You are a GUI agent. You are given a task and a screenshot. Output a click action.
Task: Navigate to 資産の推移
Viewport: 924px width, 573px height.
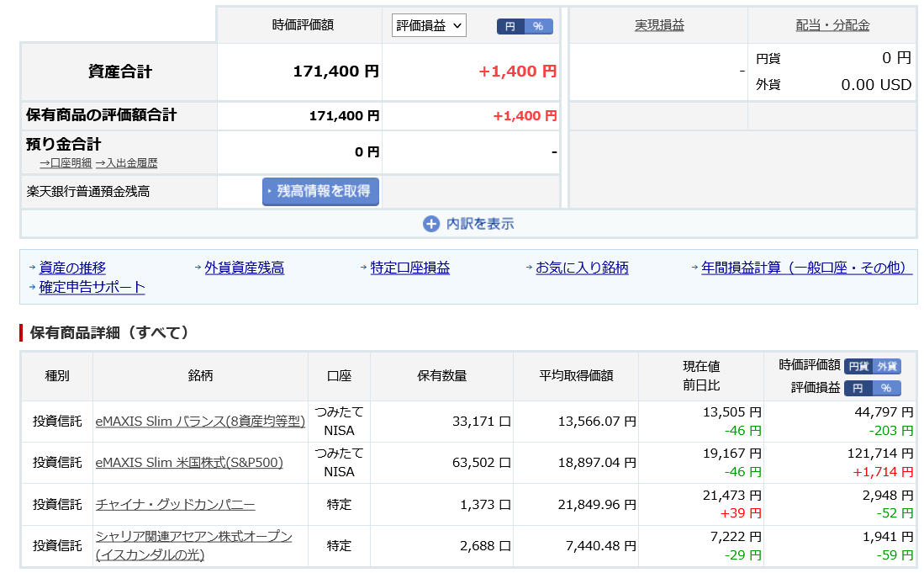tap(73, 268)
